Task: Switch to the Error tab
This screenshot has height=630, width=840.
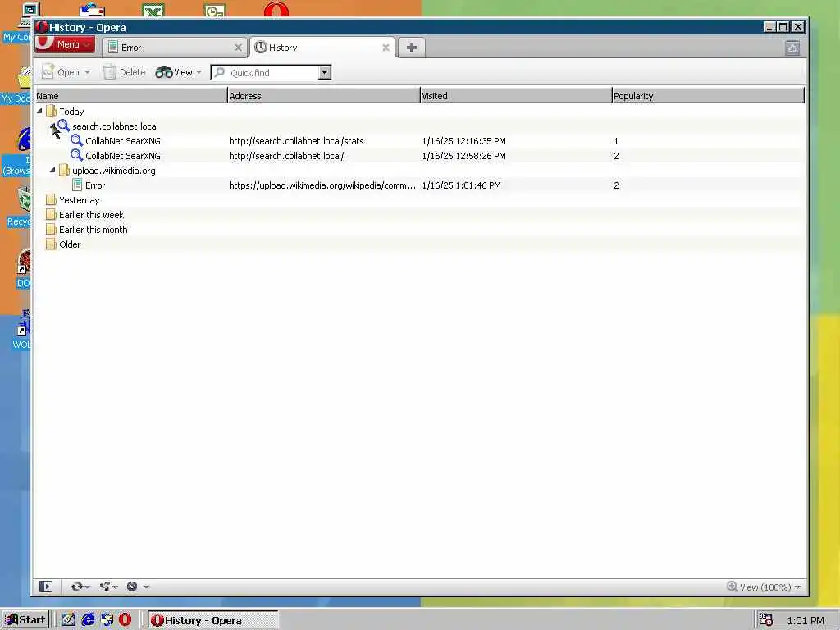Action: pyautogui.click(x=174, y=48)
